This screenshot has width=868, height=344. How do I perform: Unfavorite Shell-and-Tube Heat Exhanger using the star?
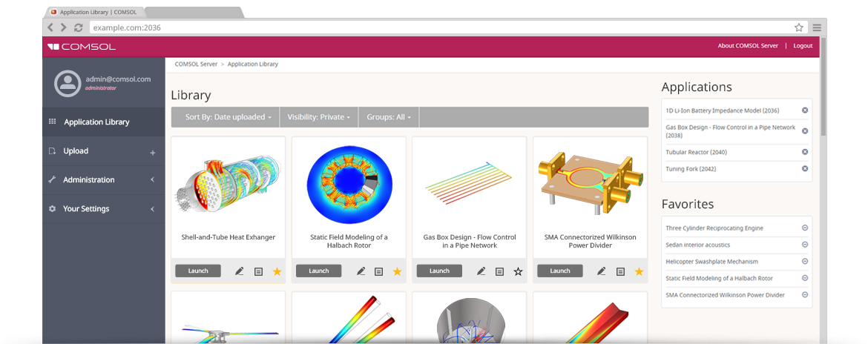click(x=277, y=271)
